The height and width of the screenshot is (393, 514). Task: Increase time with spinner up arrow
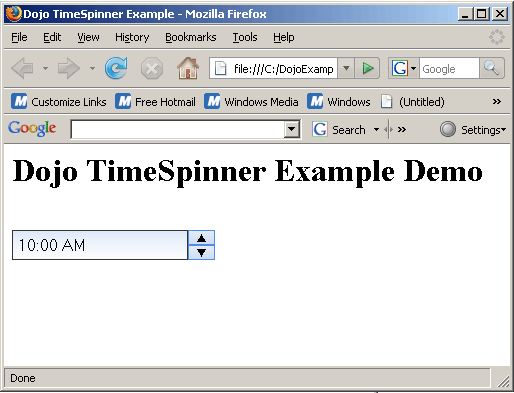coord(201,238)
